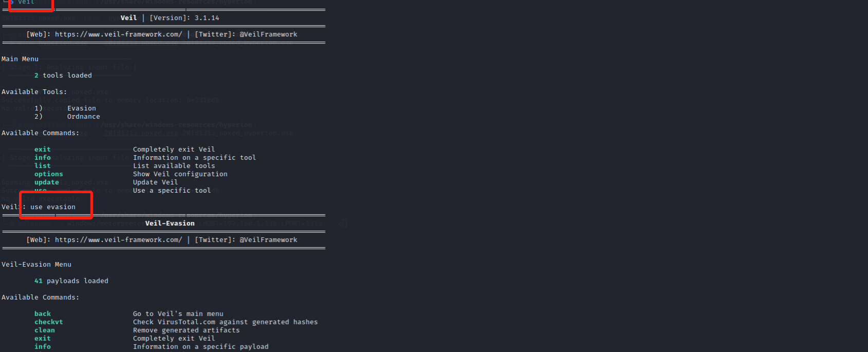This screenshot has width=868, height=352.
Task: Click the Evasion tool entry
Action: 82,108
